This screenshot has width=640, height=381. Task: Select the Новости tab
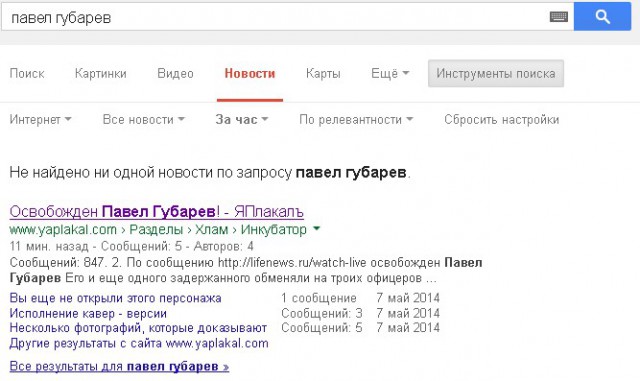tap(250, 74)
